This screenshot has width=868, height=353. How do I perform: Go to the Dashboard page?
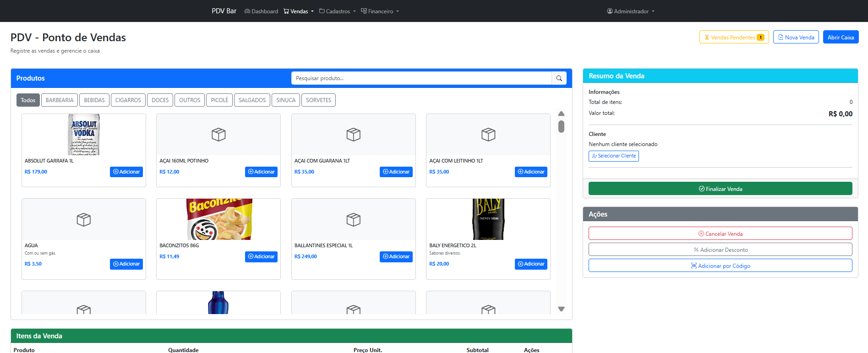[261, 11]
